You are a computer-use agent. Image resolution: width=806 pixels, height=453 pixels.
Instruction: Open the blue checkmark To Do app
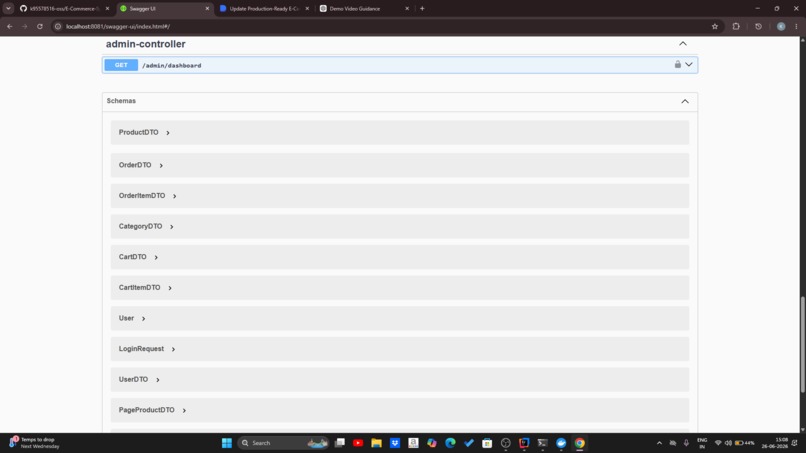469,443
